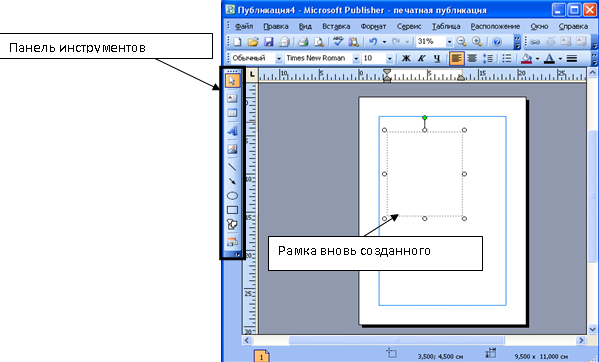The image size is (599, 362).
Task: Click the font color A icon
Action: 549,58
